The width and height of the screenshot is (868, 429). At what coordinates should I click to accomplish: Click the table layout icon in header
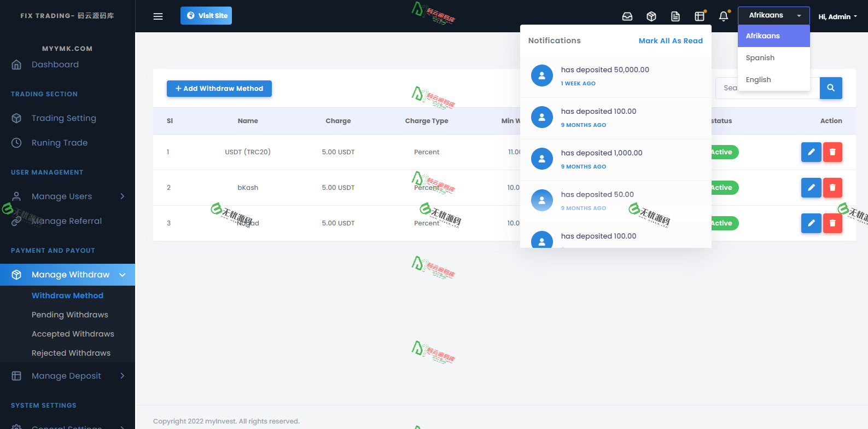coord(700,16)
